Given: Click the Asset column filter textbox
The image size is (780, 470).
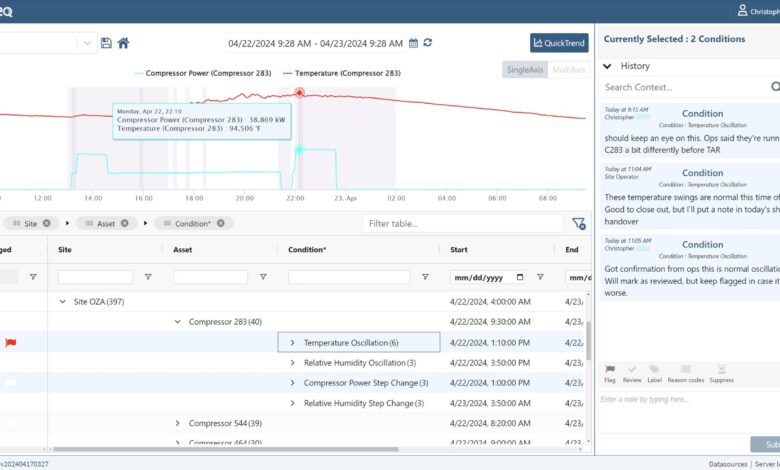Looking at the screenshot, I should click(210, 277).
